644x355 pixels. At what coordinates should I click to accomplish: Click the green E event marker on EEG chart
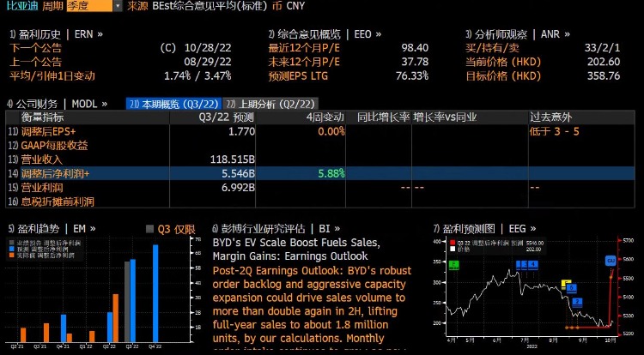pos(454,265)
